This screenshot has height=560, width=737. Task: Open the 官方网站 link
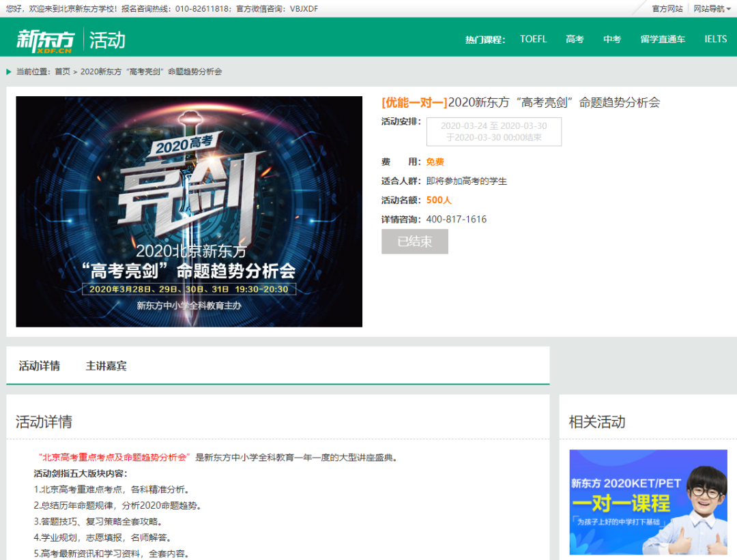pyautogui.click(x=667, y=9)
